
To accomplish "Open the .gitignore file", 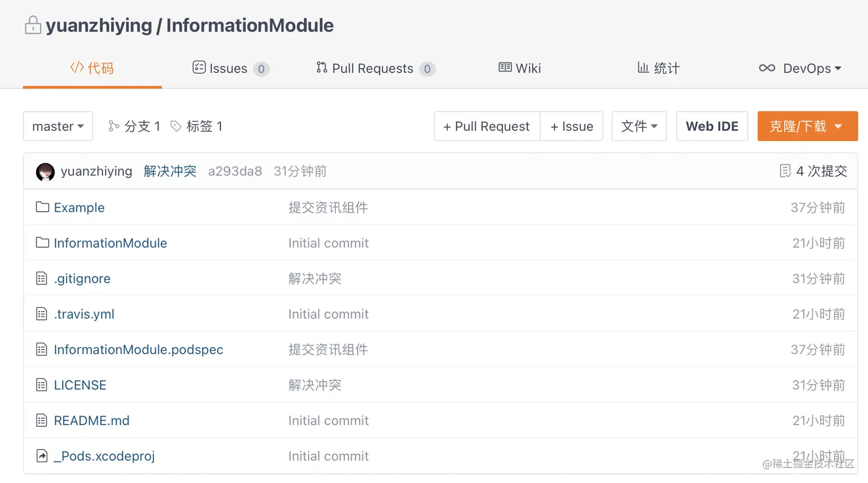I will [82, 279].
